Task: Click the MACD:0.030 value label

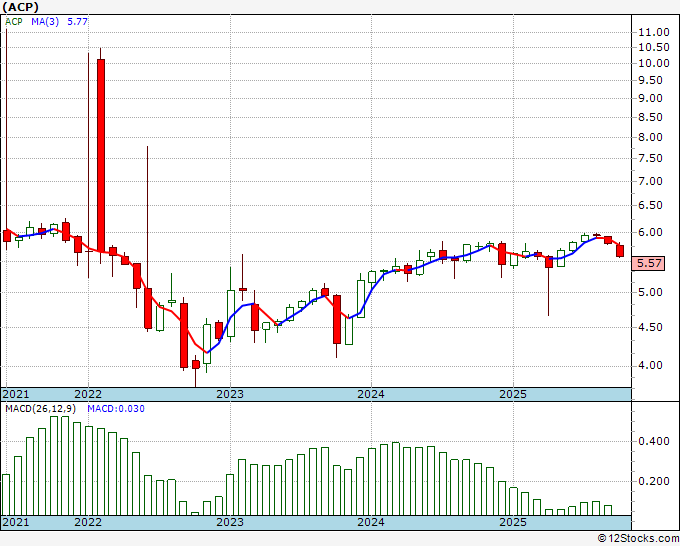Action: click(116, 409)
